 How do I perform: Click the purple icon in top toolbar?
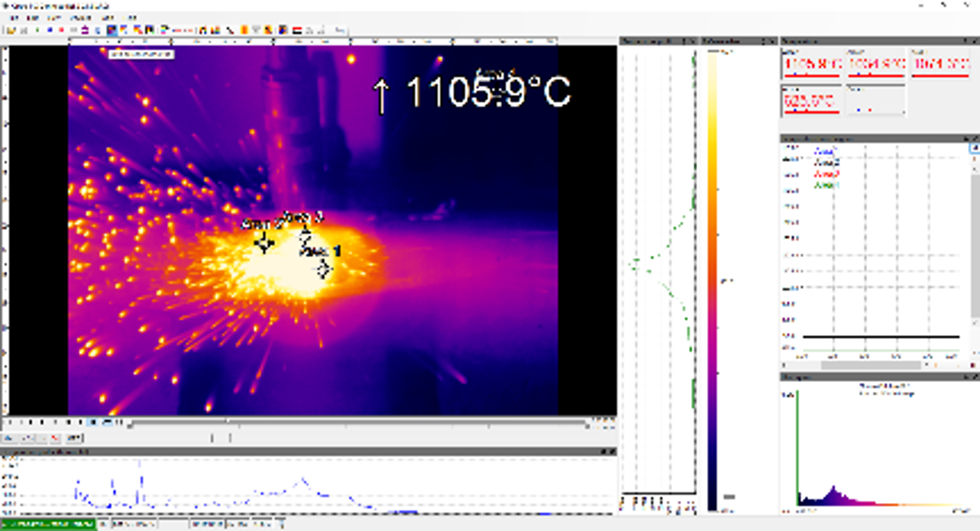(x=85, y=30)
